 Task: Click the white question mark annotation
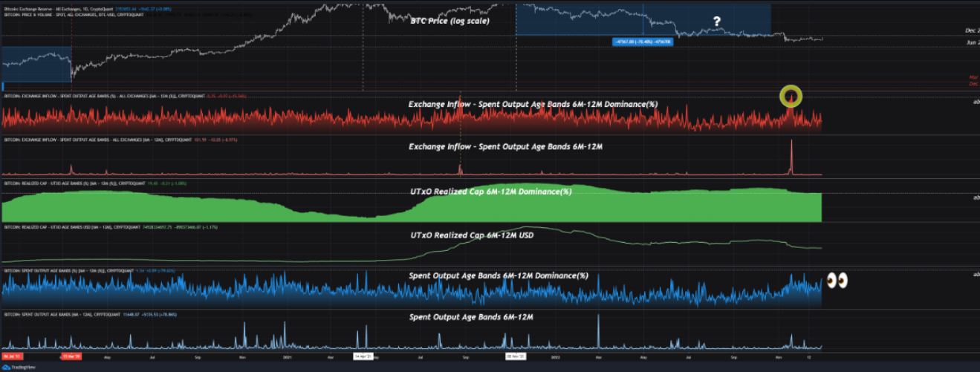[716, 22]
